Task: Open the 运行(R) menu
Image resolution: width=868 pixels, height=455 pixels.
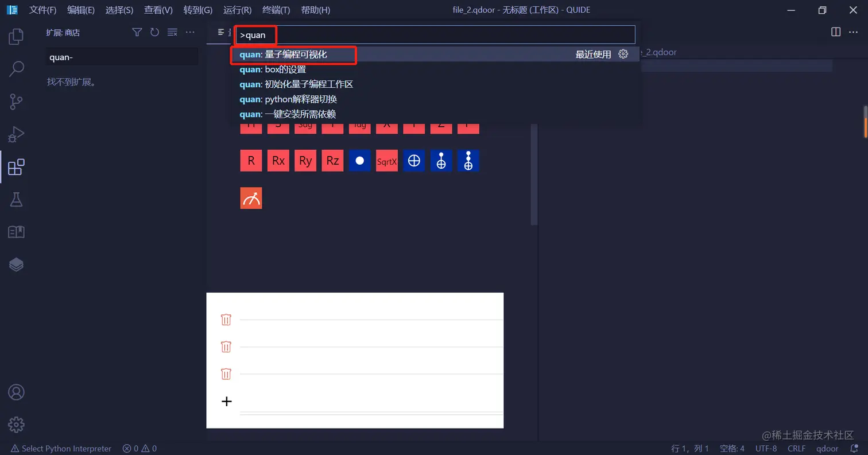Action: (238, 10)
